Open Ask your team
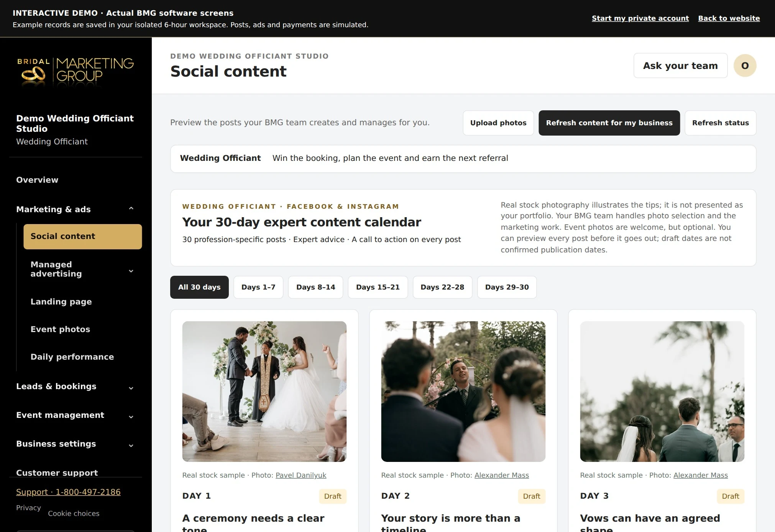The width and height of the screenshot is (775, 532). [680, 65]
